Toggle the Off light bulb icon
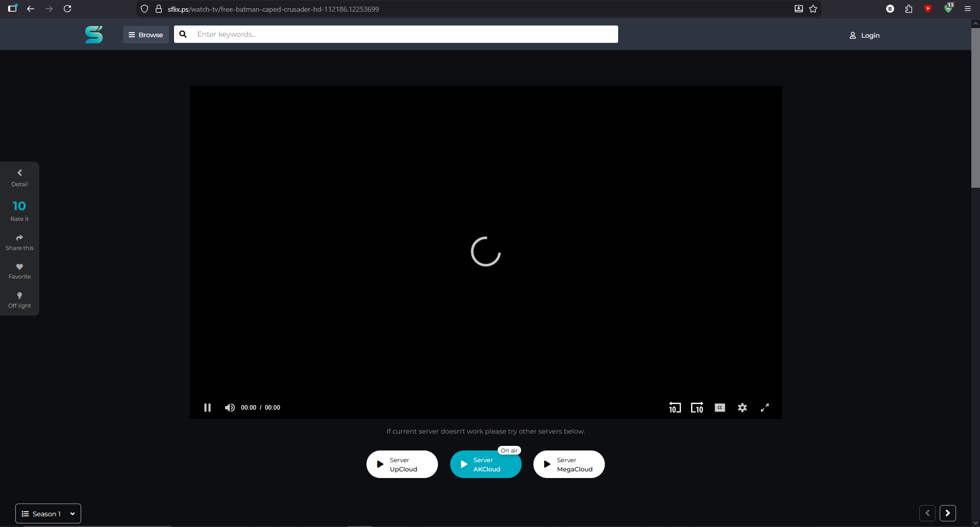 tap(19, 296)
